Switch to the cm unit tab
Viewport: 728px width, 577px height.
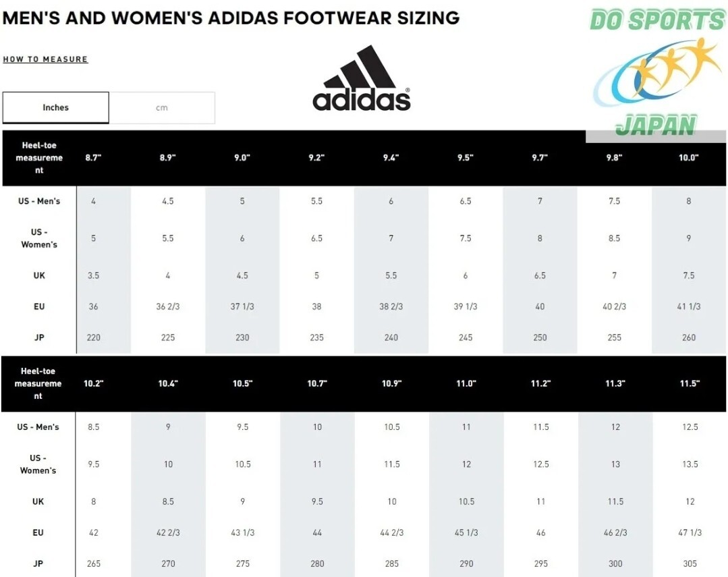tap(161, 108)
